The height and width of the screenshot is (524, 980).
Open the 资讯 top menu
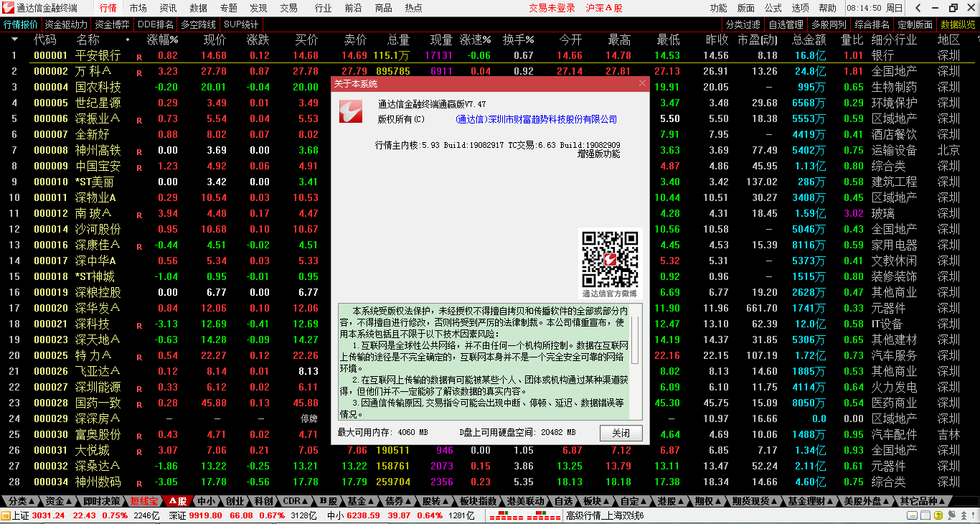click(168, 8)
